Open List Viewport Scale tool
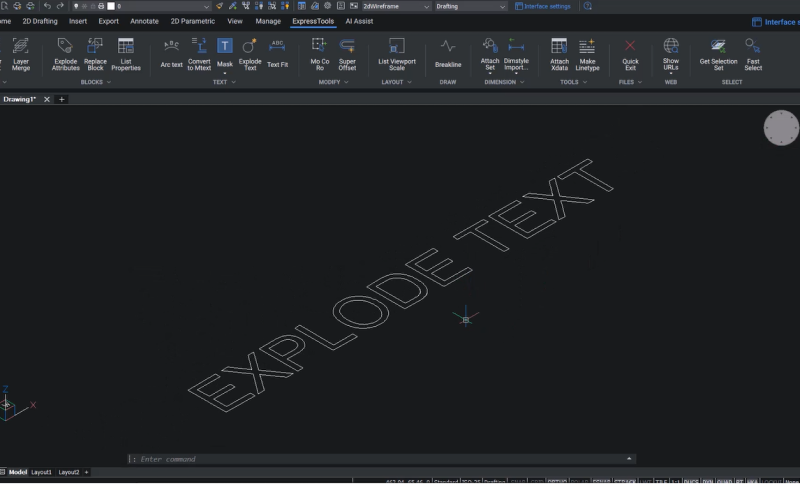This screenshot has width=800, height=484. (397, 54)
